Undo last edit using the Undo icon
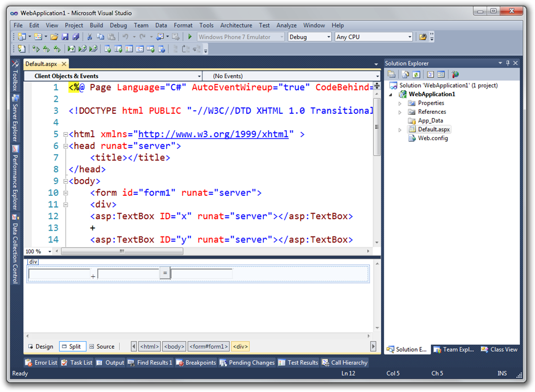Screen dimensions: 535x392 pos(124,37)
